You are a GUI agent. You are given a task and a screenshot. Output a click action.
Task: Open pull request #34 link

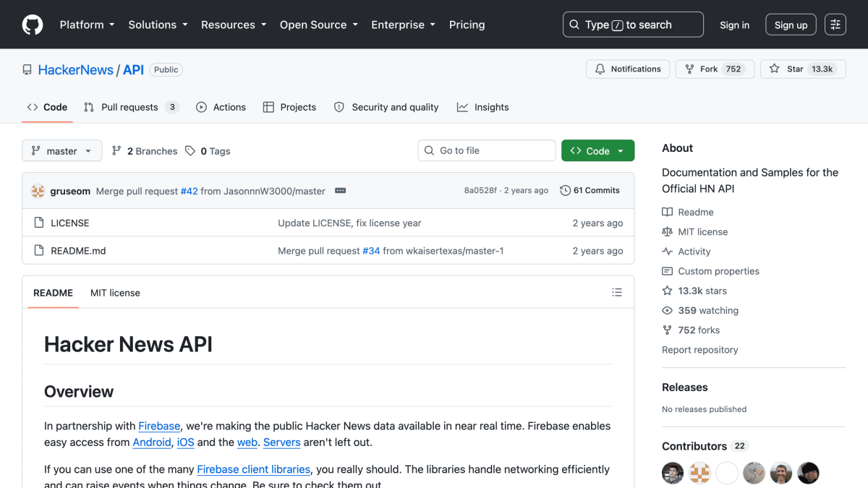tap(371, 251)
